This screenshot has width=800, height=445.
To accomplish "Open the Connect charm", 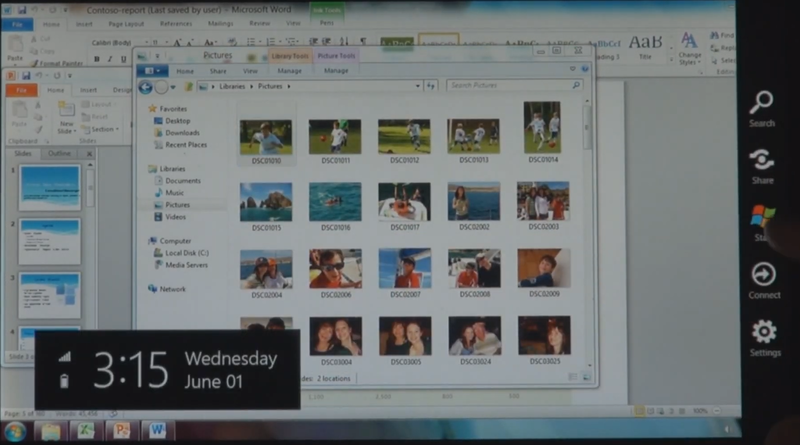I will click(764, 281).
